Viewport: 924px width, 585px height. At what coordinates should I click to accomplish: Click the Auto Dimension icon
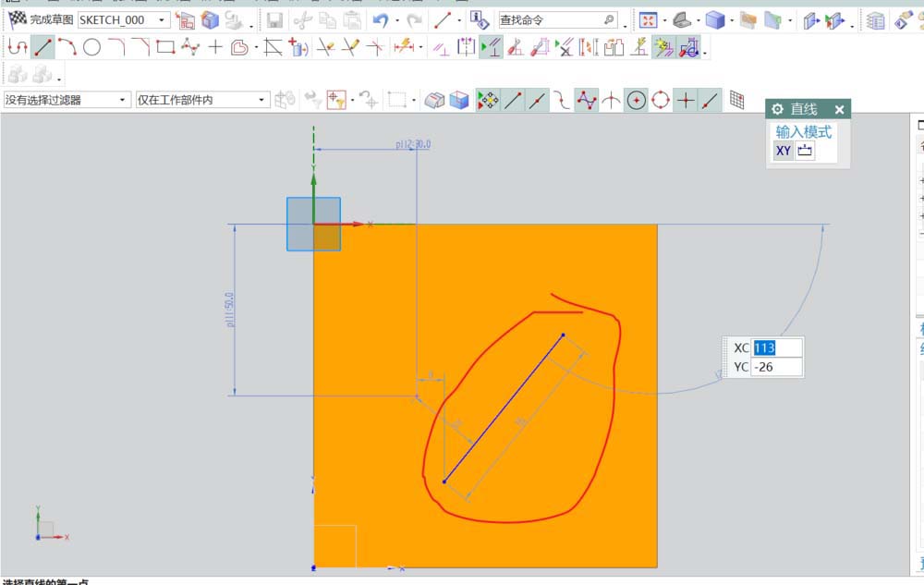tap(540, 47)
